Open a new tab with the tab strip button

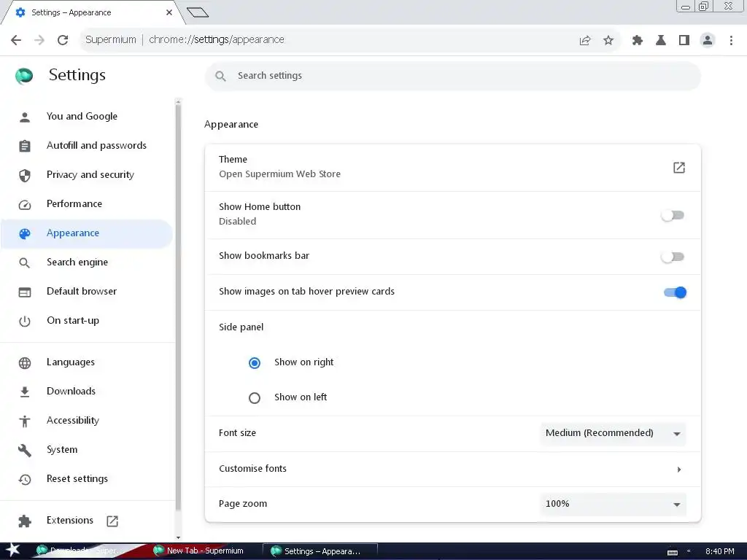198,12
